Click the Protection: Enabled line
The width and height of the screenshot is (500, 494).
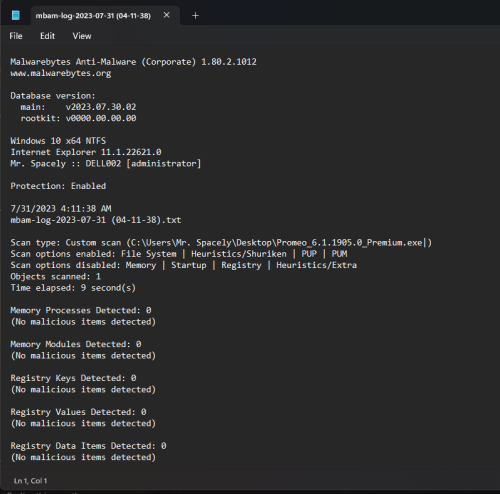pyautogui.click(x=58, y=186)
